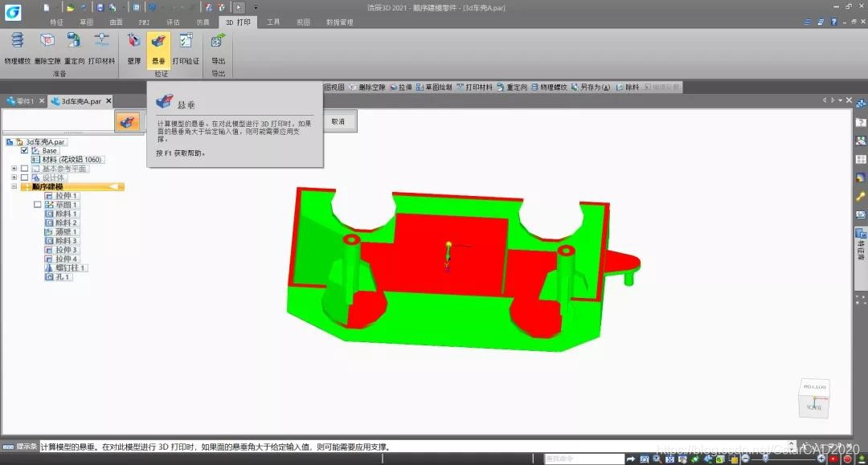Toggle the 基本参考平面 visibility checkbox
This screenshot has height=465, width=868.
point(24,169)
